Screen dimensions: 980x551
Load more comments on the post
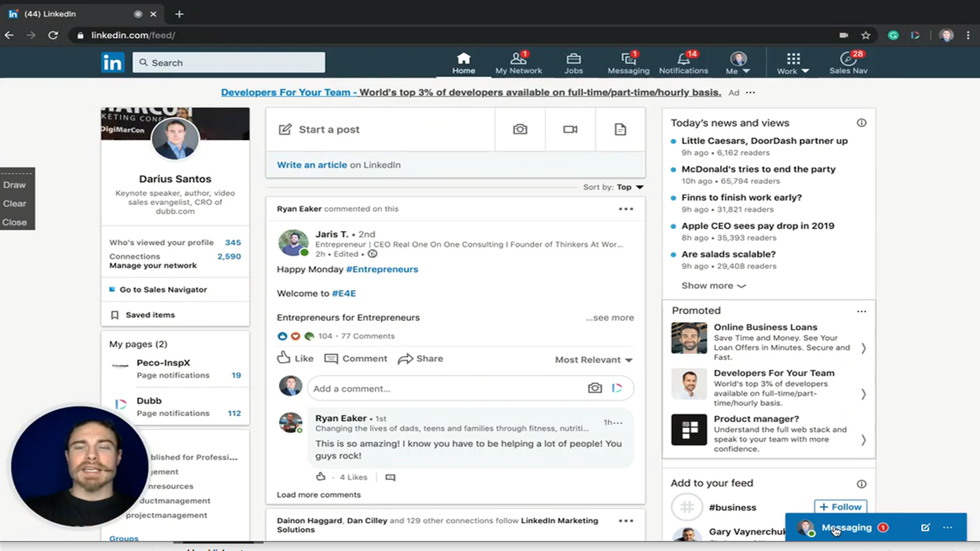318,495
